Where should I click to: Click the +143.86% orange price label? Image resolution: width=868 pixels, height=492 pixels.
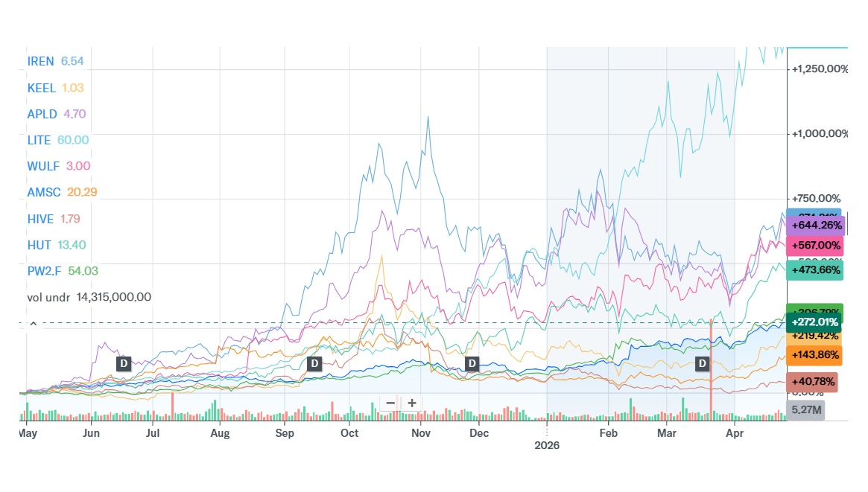814,355
